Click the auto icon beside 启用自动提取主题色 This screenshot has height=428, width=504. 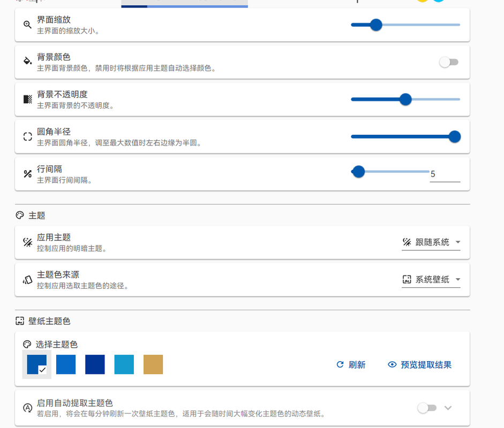pos(28,408)
